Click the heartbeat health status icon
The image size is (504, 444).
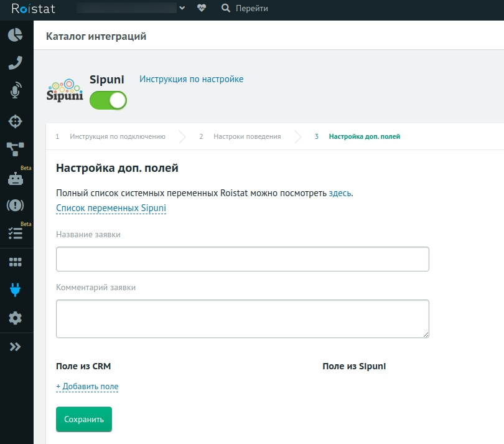coord(202,8)
